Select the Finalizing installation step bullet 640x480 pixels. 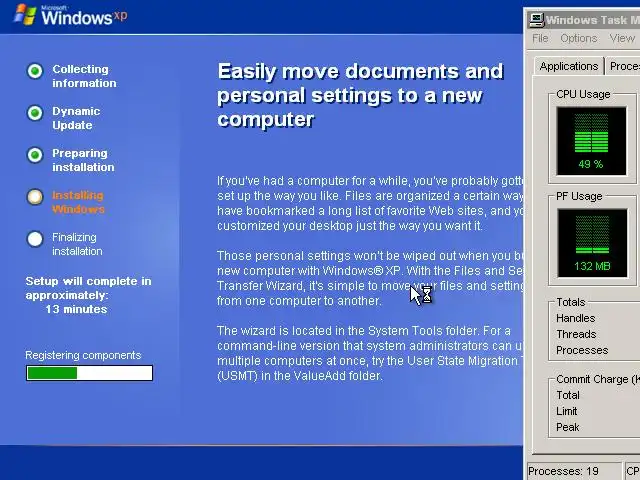tap(35, 239)
